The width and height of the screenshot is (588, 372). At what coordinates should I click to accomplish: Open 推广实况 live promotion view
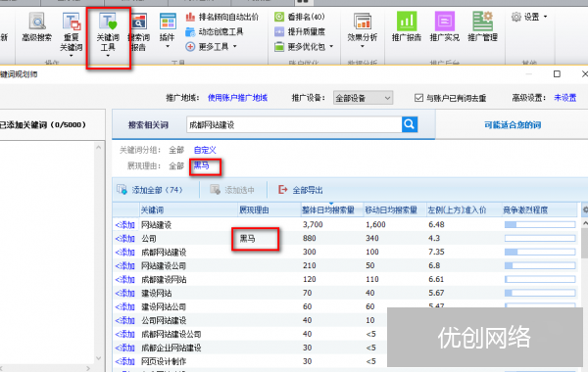tap(445, 27)
